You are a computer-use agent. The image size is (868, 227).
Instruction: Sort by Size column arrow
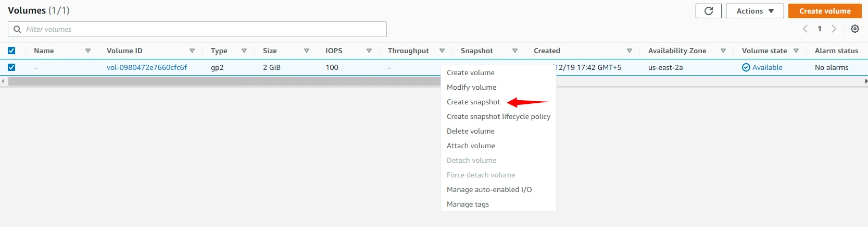[x=306, y=51]
